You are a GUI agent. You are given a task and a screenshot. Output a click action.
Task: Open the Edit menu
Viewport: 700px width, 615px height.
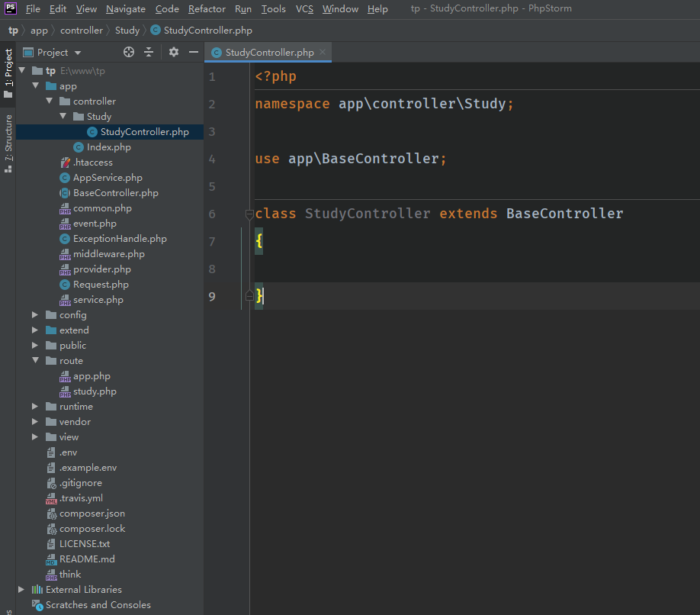[58, 9]
